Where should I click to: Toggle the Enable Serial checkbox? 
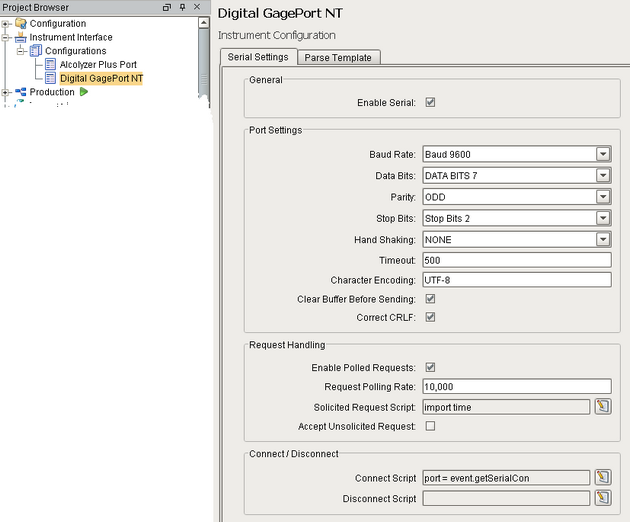pyautogui.click(x=430, y=102)
